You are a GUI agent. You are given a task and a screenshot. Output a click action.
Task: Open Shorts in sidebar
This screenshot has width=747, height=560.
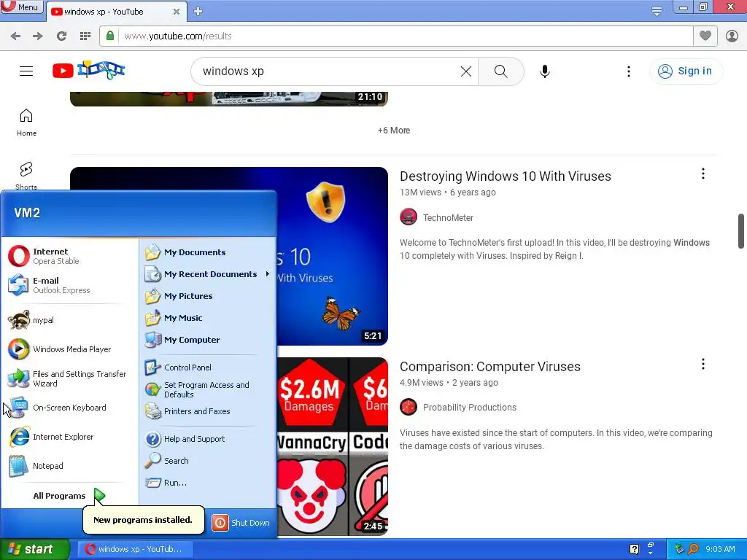pos(26,176)
